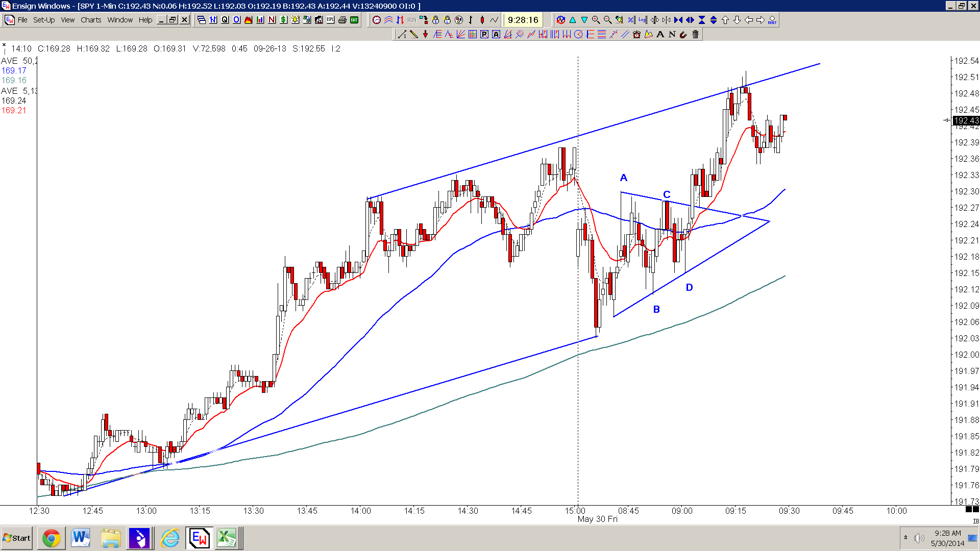
Task: Click the RESET chart button
Action: click(772, 20)
